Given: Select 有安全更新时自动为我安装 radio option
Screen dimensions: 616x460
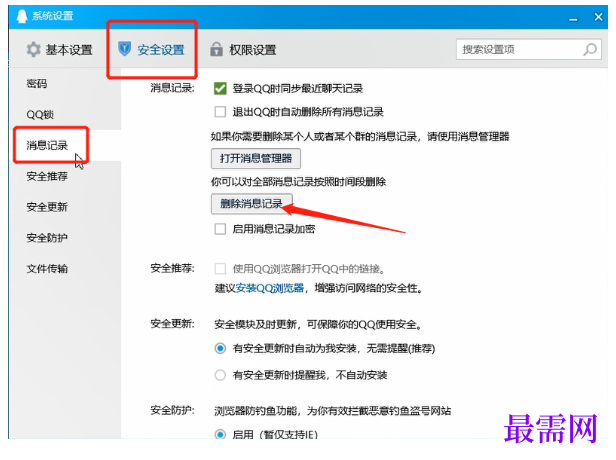Looking at the screenshot, I should click(x=220, y=348).
